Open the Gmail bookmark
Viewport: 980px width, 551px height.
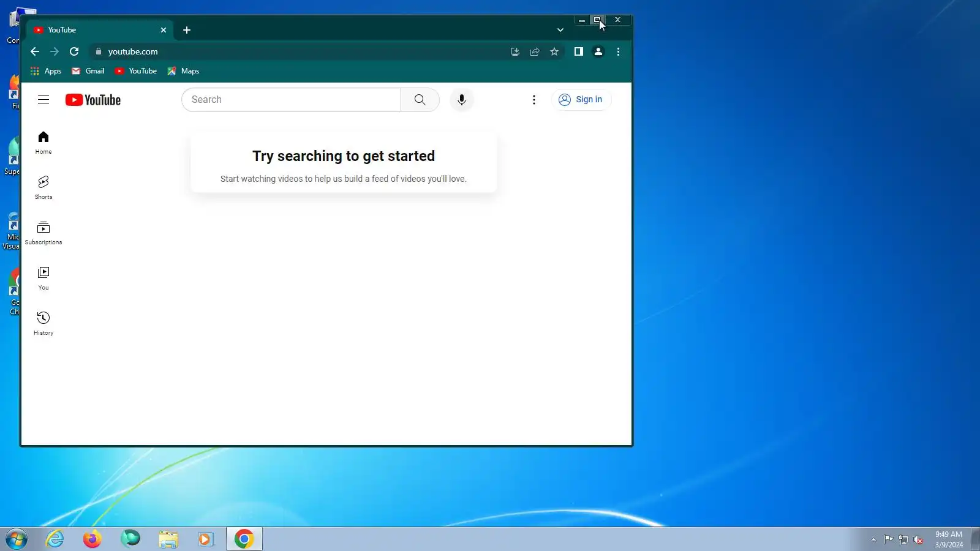click(x=88, y=71)
